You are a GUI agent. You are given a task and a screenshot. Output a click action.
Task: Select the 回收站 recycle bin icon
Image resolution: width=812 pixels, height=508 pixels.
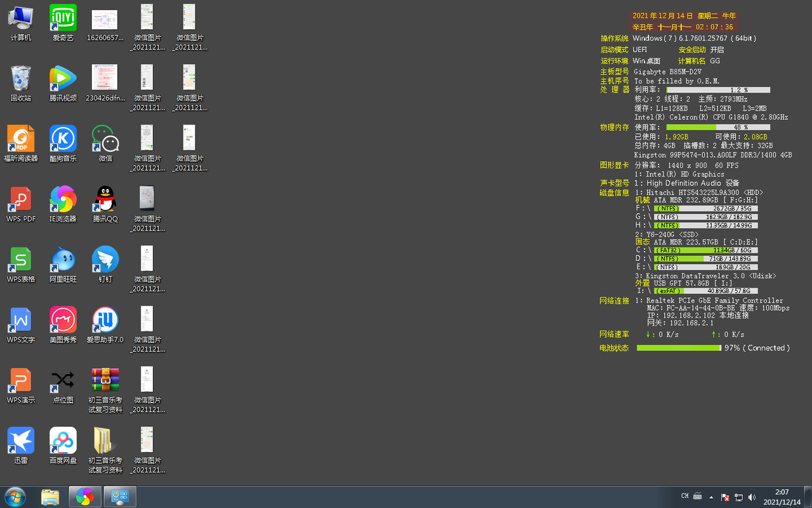pos(21,84)
